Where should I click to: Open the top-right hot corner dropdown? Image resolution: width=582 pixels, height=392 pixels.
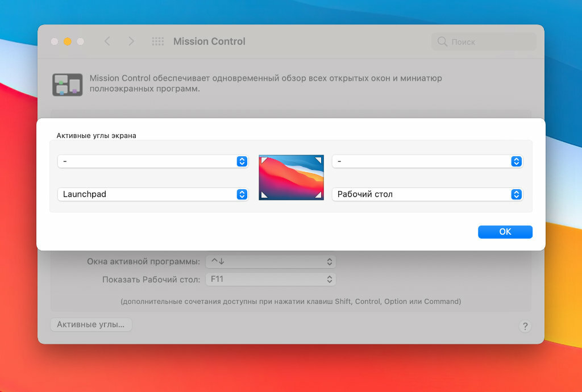click(x=427, y=161)
